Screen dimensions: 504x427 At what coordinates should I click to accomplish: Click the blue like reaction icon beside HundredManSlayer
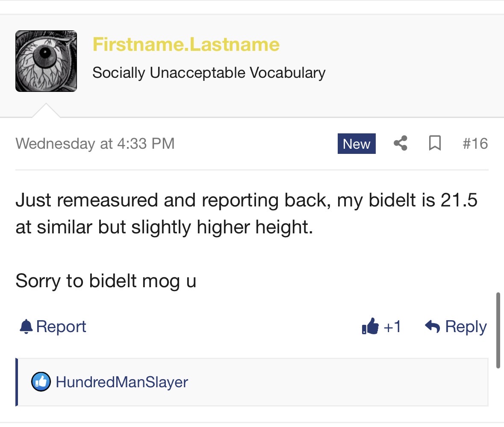(x=41, y=382)
